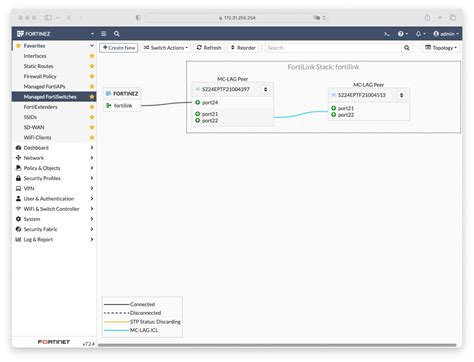Toggle favorite star for Firewall Policy
Screen dimensions: 474x362
(92, 76)
